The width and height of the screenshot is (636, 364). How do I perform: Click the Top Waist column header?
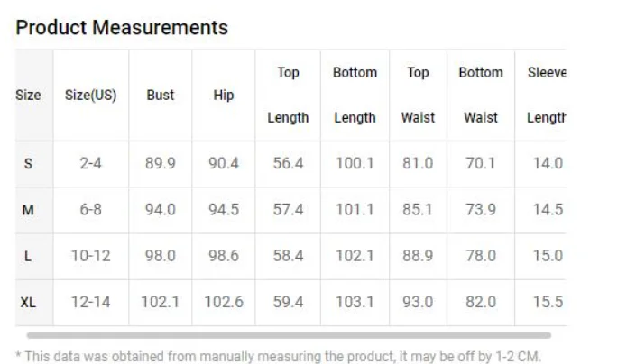418,96
